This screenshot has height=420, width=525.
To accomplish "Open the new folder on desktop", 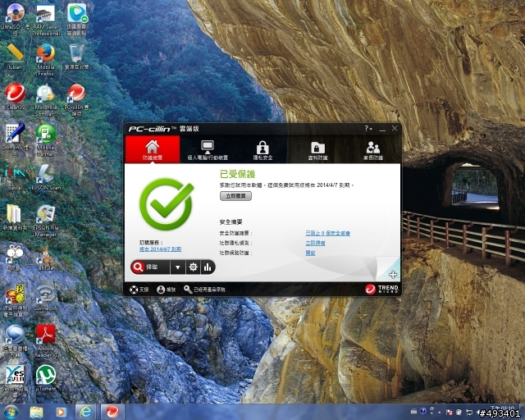I will (x=15, y=217).
